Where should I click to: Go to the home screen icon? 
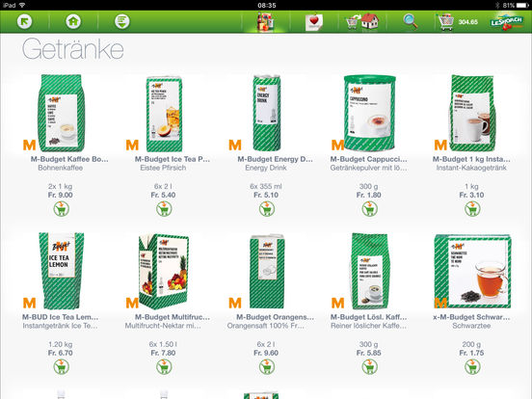(x=73, y=22)
